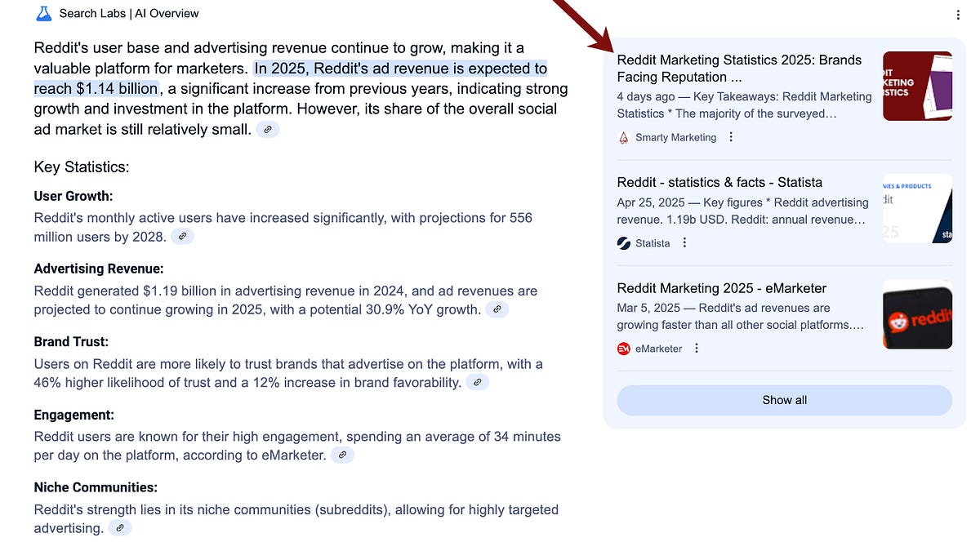Click the Statista article thumbnail image

pyautogui.click(x=916, y=208)
